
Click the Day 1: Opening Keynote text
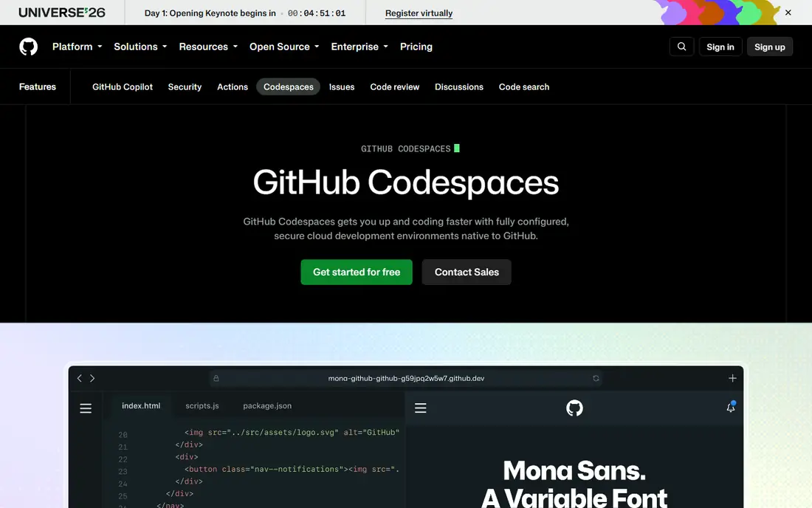pyautogui.click(x=210, y=13)
